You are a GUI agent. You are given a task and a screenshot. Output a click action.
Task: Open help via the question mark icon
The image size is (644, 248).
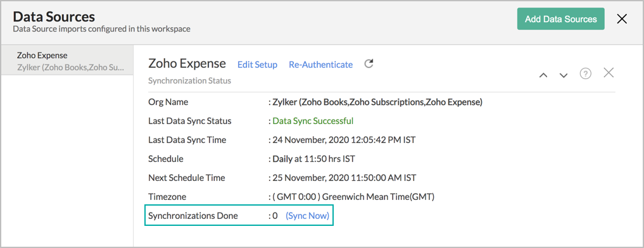click(x=585, y=73)
